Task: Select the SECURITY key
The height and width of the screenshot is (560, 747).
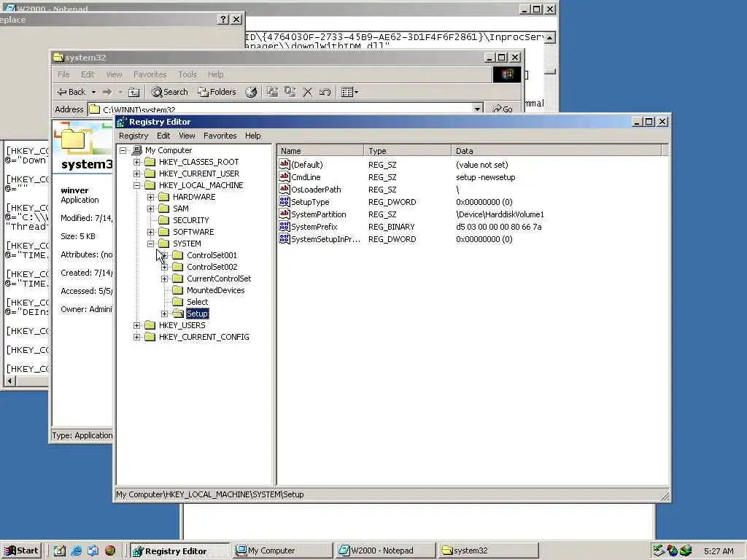Action: (190, 220)
